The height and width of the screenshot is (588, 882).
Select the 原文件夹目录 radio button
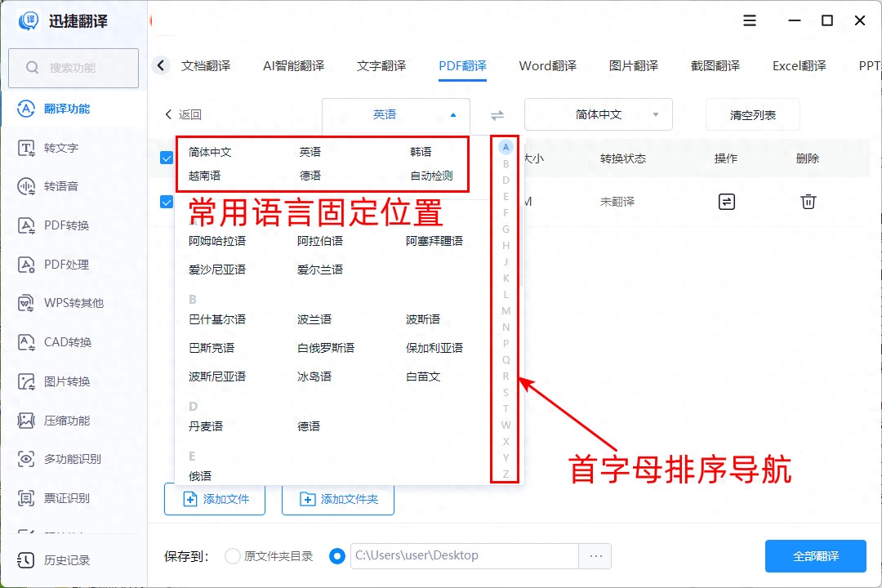(x=232, y=556)
